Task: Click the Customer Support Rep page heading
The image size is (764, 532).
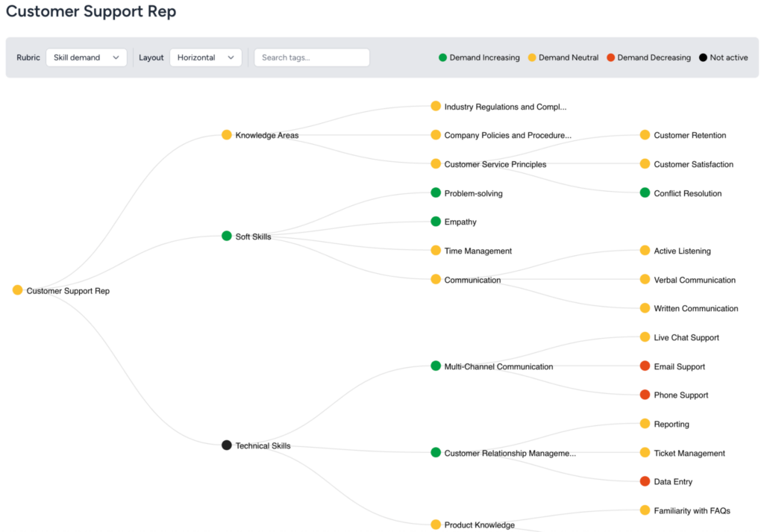Action: click(91, 11)
